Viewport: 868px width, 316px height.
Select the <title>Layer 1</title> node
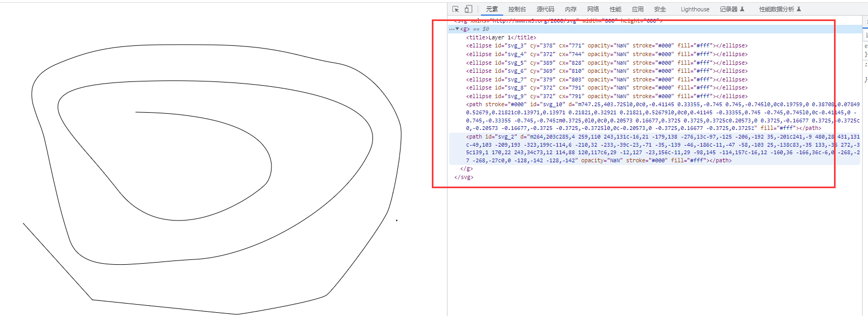point(501,37)
